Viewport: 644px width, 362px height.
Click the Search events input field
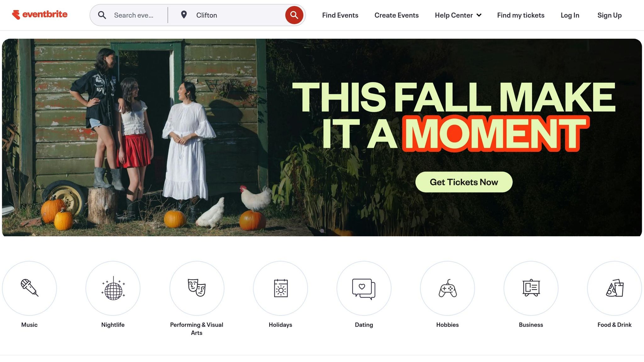134,15
